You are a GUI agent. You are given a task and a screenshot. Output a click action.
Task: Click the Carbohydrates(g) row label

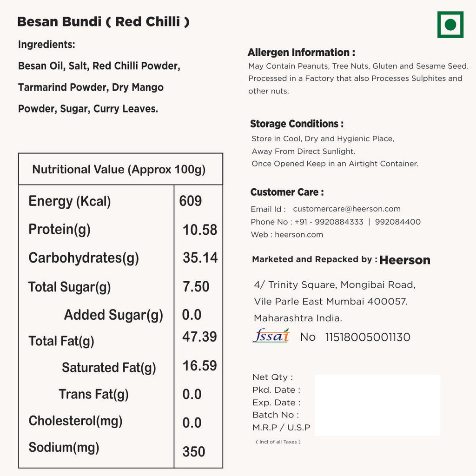coord(84,258)
